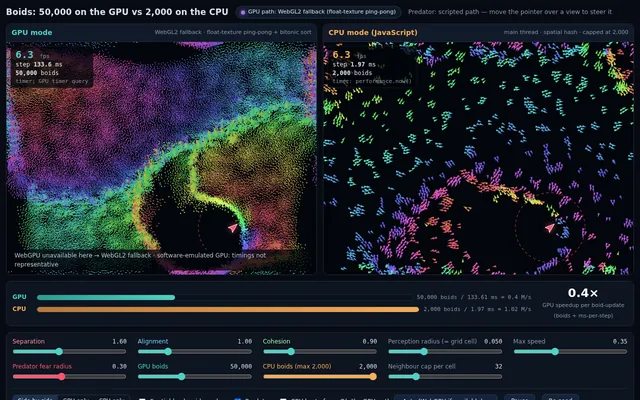Click the CPU simulation canvas
Image resolution: width=640 pixels, height=400 pixels.
tap(478, 158)
